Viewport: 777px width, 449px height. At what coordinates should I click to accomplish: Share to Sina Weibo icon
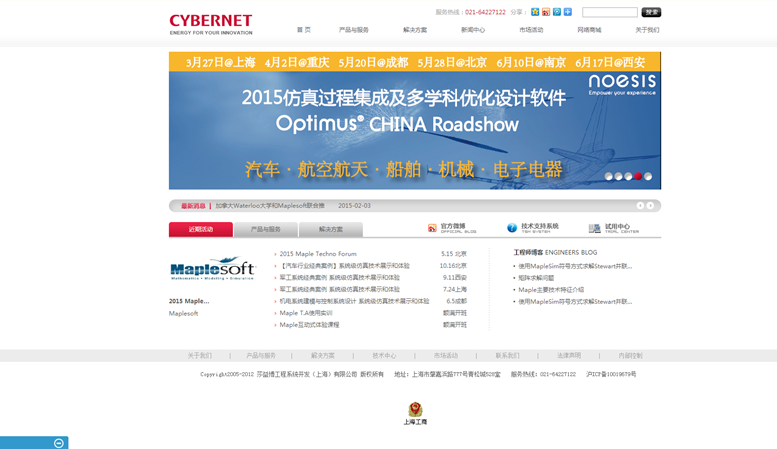tap(546, 12)
